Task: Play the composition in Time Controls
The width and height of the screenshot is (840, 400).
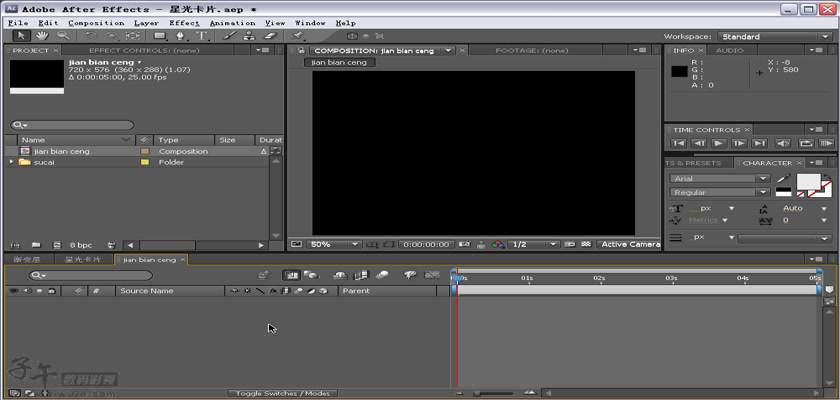Action: pyautogui.click(x=718, y=143)
